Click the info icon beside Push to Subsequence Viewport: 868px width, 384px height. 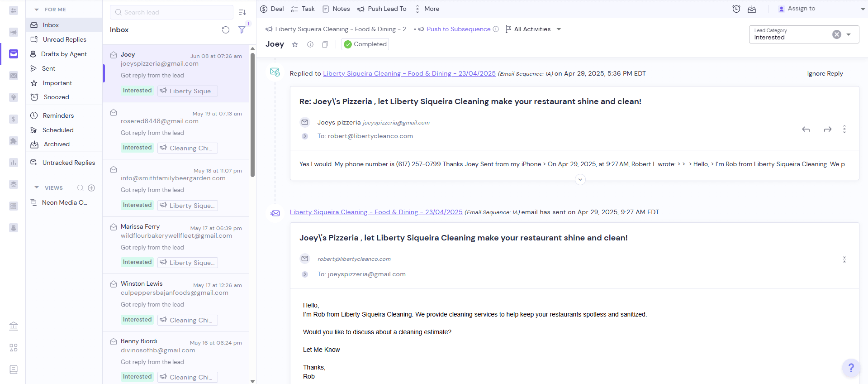(496, 29)
